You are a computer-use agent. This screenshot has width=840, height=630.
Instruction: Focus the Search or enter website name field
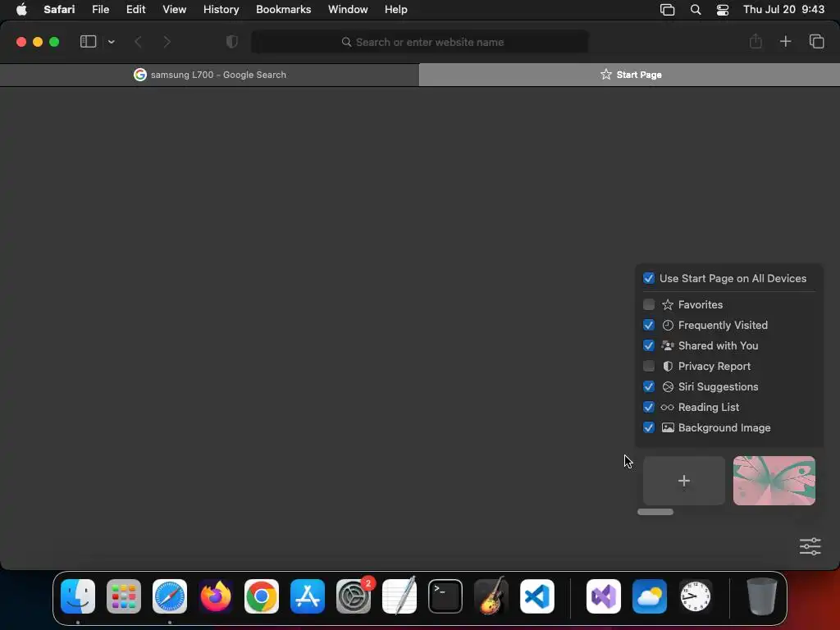click(420, 42)
